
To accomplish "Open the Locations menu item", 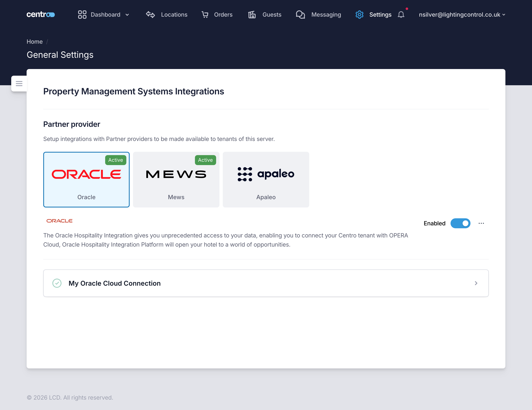I will click(x=174, y=15).
